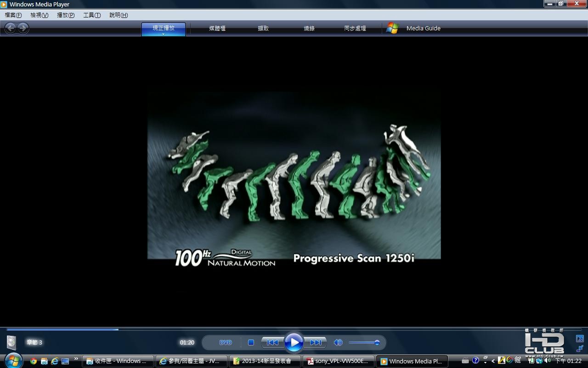
Task: Open the DVD menu button
Action: [226, 342]
